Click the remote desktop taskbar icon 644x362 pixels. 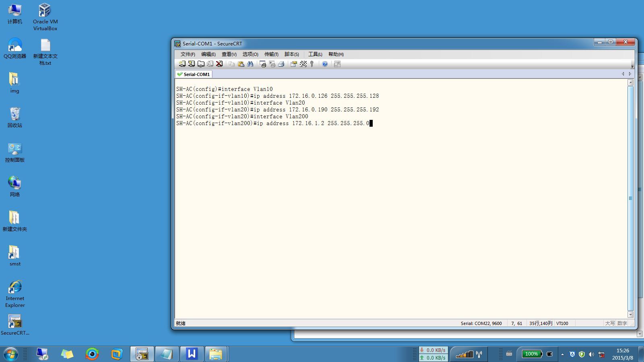[x=42, y=354]
